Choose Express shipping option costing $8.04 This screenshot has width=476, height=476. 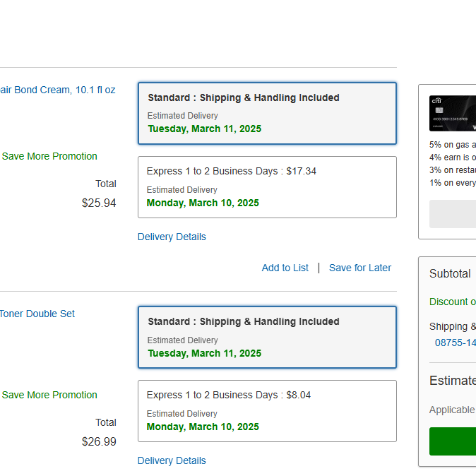(266, 410)
